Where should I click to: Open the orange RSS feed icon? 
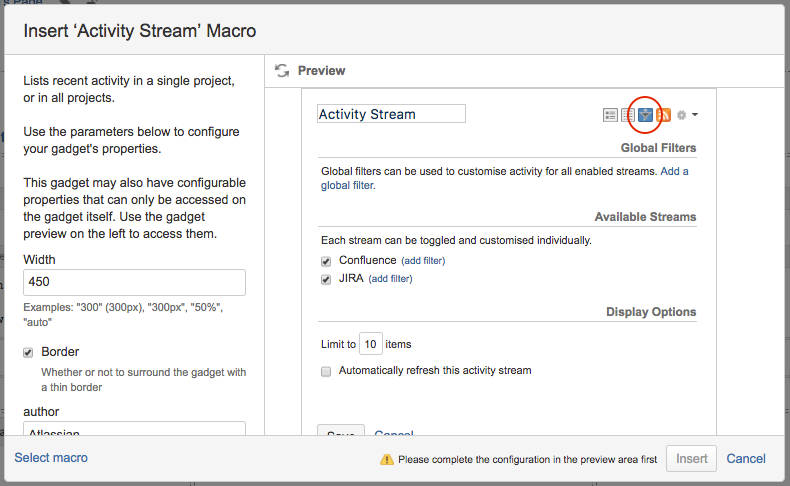click(663, 115)
